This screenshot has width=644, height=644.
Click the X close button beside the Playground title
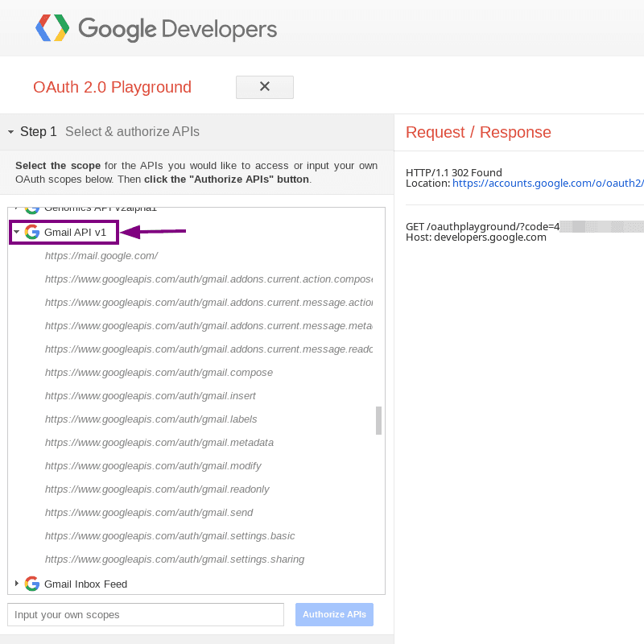point(264,87)
